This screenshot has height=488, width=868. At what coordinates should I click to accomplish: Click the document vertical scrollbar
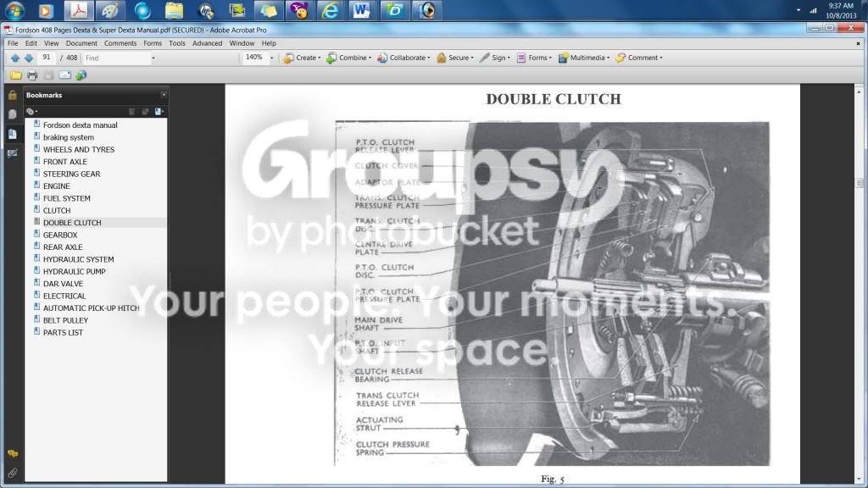(x=859, y=284)
